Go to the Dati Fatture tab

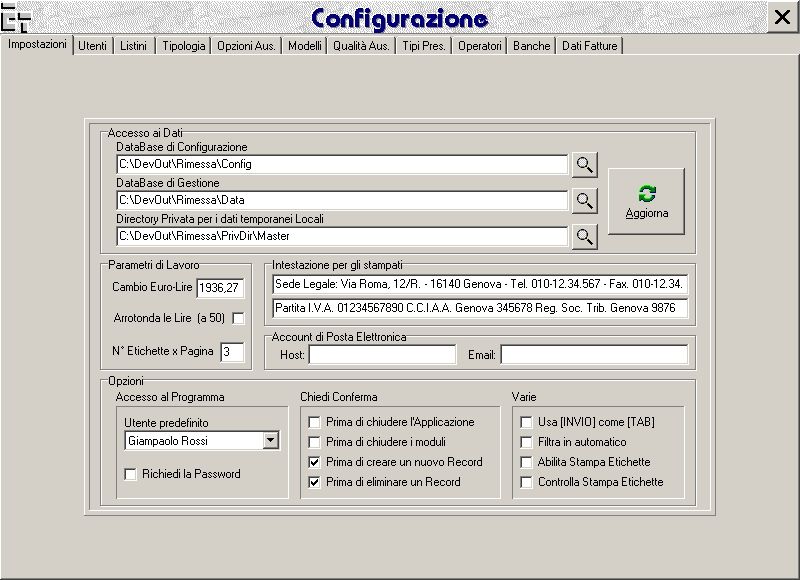coord(589,46)
